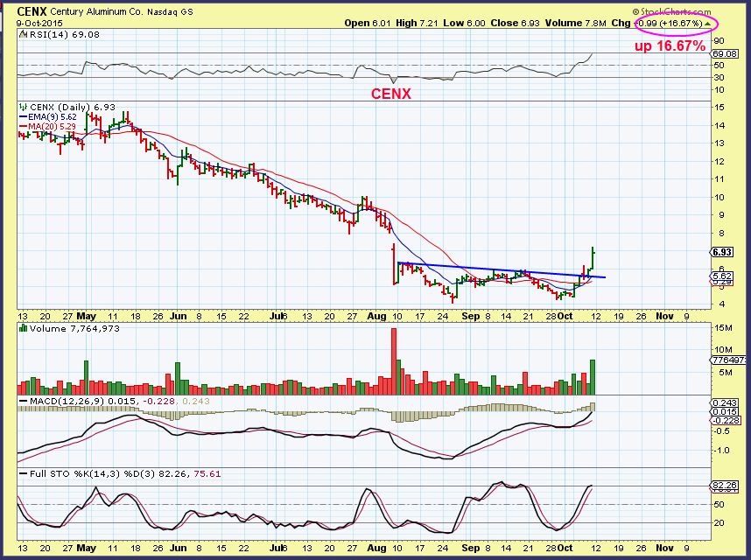Click the green up-triangle after the Chg value

[x=707, y=23]
